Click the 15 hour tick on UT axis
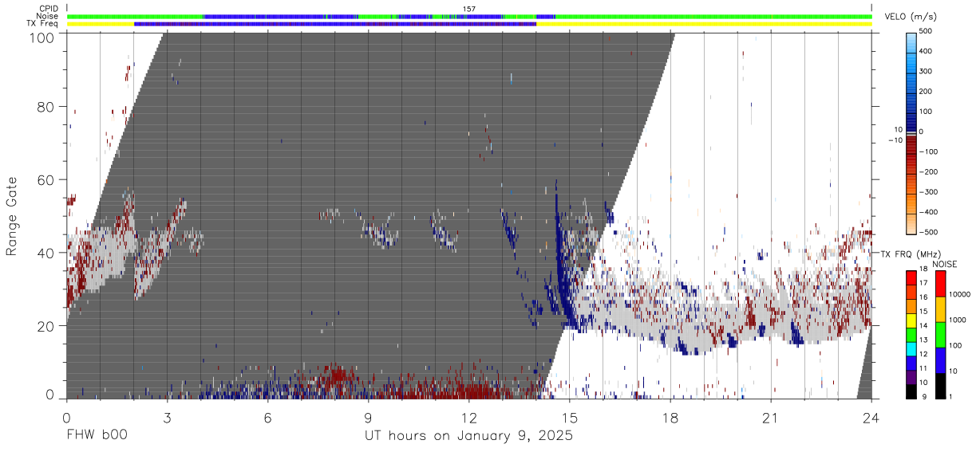980x452 pixels. [570, 417]
